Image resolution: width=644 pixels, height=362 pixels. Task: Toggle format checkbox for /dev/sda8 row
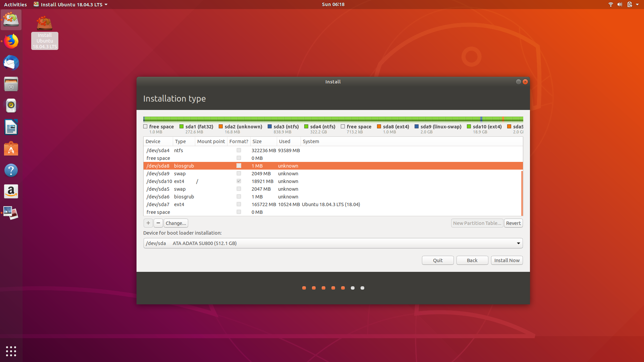(x=239, y=166)
